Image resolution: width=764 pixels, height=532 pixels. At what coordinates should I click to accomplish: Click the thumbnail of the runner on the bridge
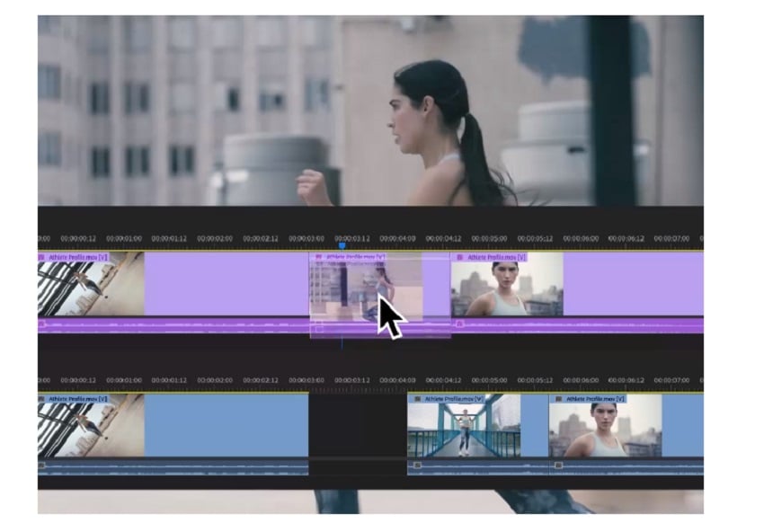pyautogui.click(x=463, y=430)
